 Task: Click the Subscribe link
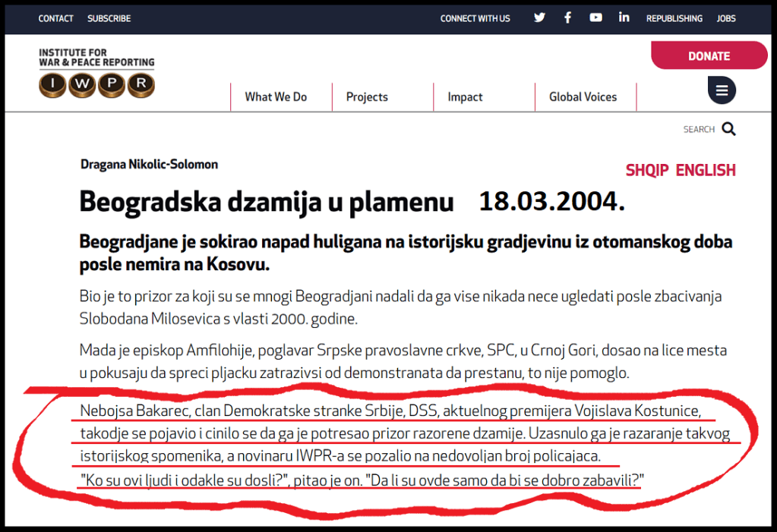click(x=109, y=18)
